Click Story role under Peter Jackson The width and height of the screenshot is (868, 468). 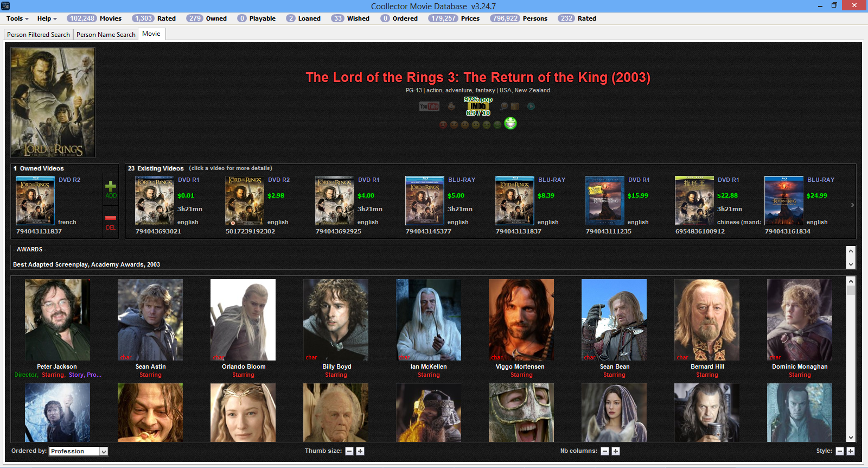pyautogui.click(x=76, y=375)
